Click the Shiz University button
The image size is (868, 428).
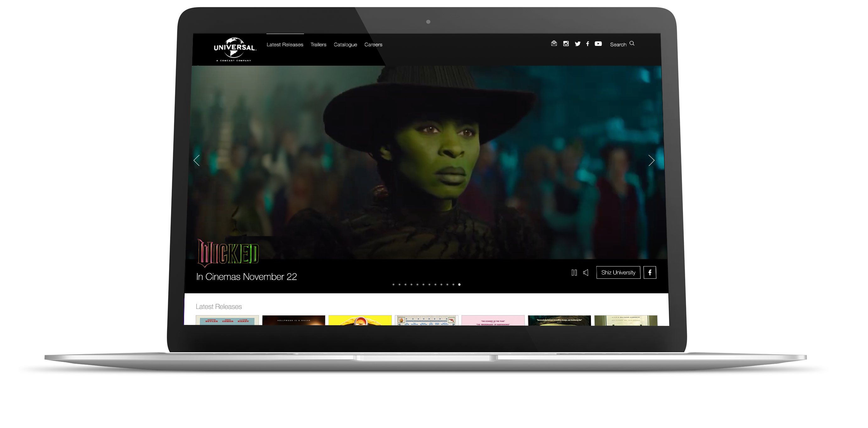coord(618,273)
